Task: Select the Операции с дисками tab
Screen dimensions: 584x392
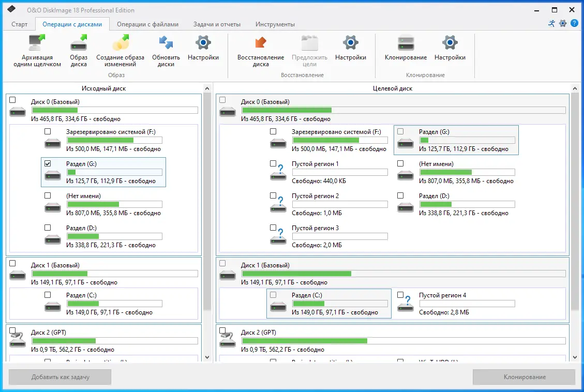Action: 72,24
